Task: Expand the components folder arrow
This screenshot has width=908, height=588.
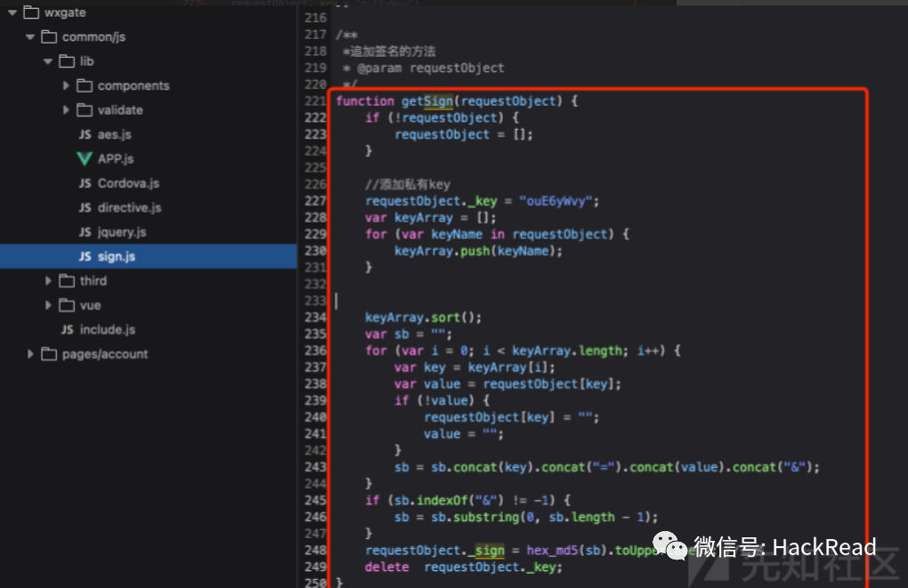Action: click(66, 85)
